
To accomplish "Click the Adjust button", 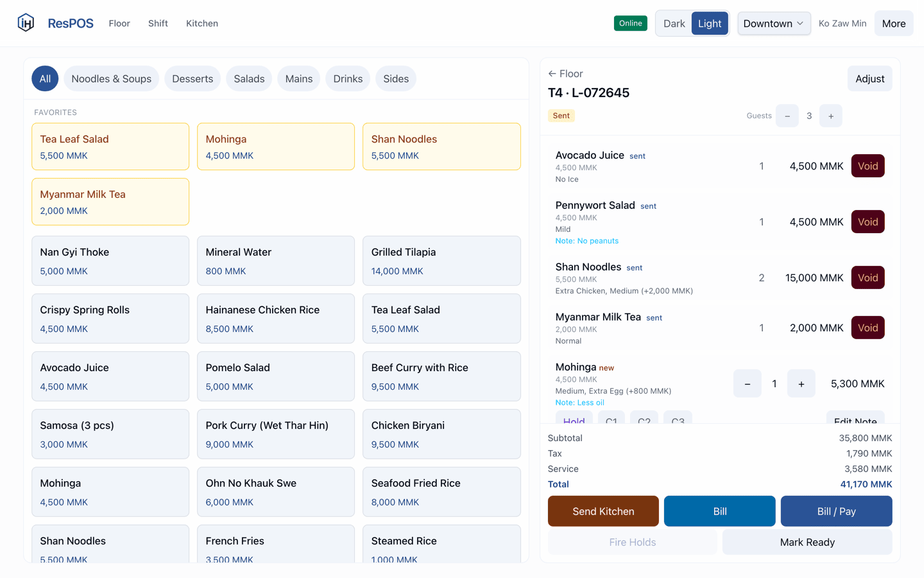I will 869,79.
